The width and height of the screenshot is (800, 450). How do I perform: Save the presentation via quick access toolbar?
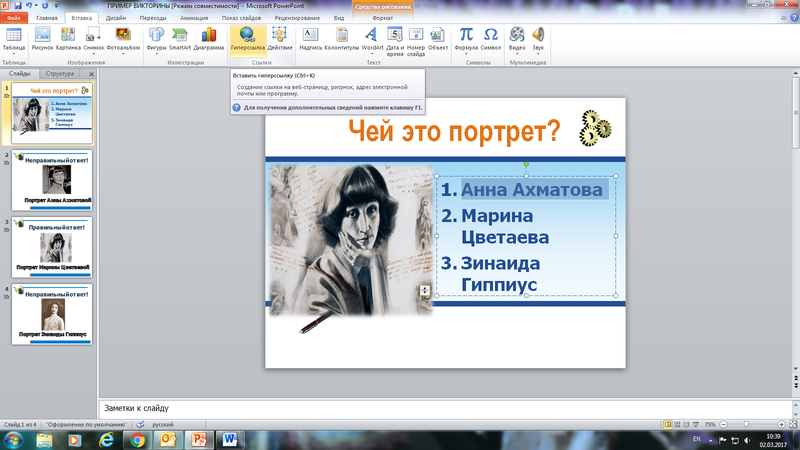coord(18,6)
